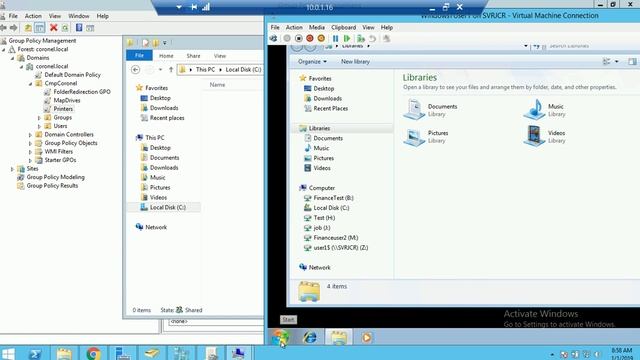The image size is (640, 360).
Task: Select Default Domain Policy in the tree
Action: coord(73,75)
